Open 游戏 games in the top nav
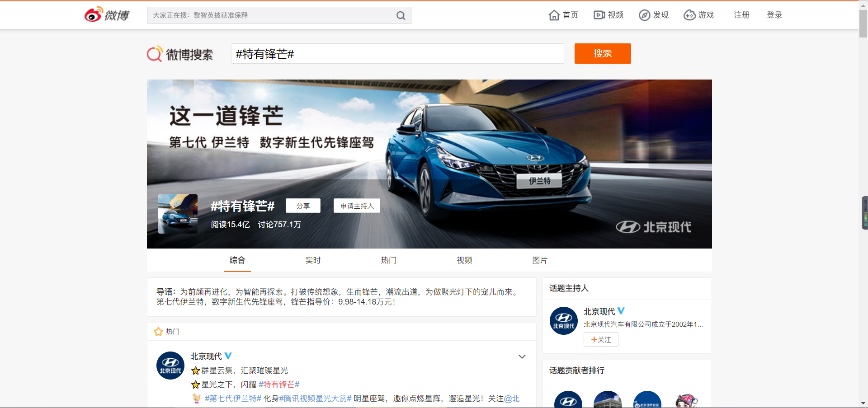 (x=699, y=15)
